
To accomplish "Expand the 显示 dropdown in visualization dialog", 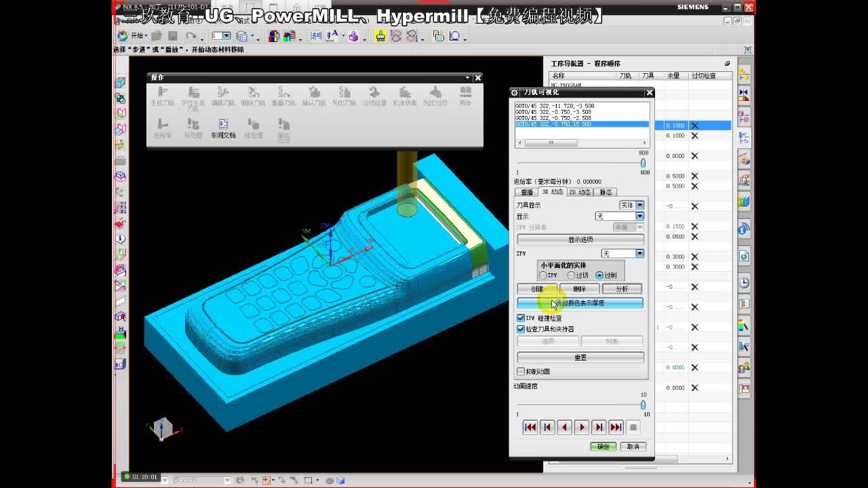I will [639, 216].
